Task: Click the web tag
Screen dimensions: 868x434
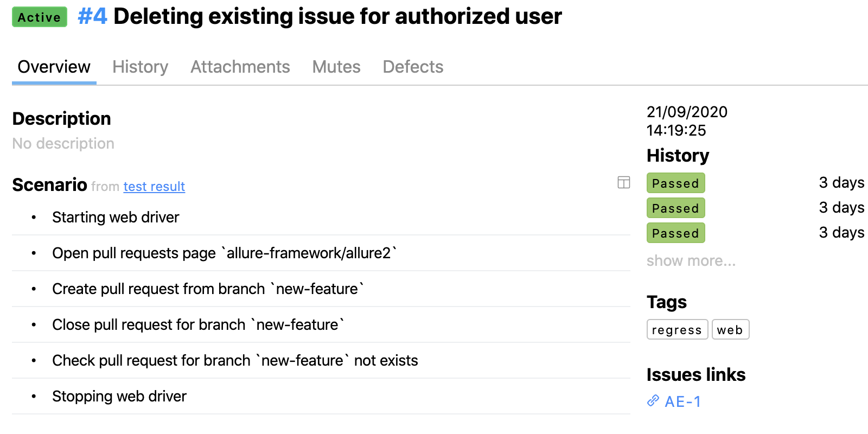Action: click(x=730, y=330)
